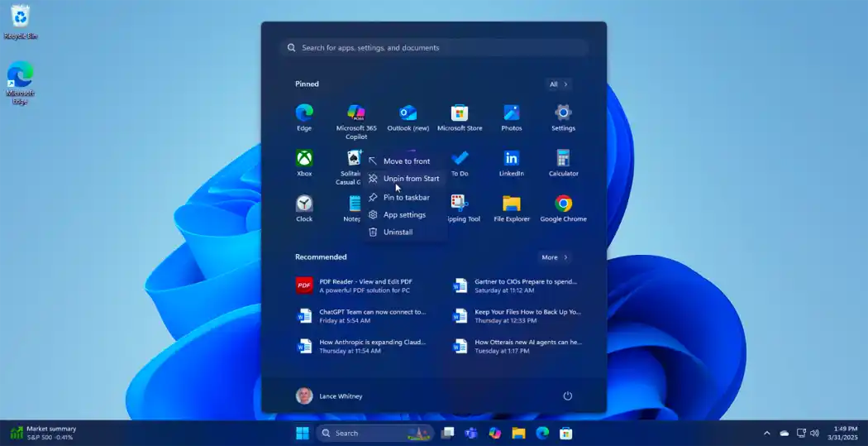Open the Solitaire card game tile

tap(351, 167)
